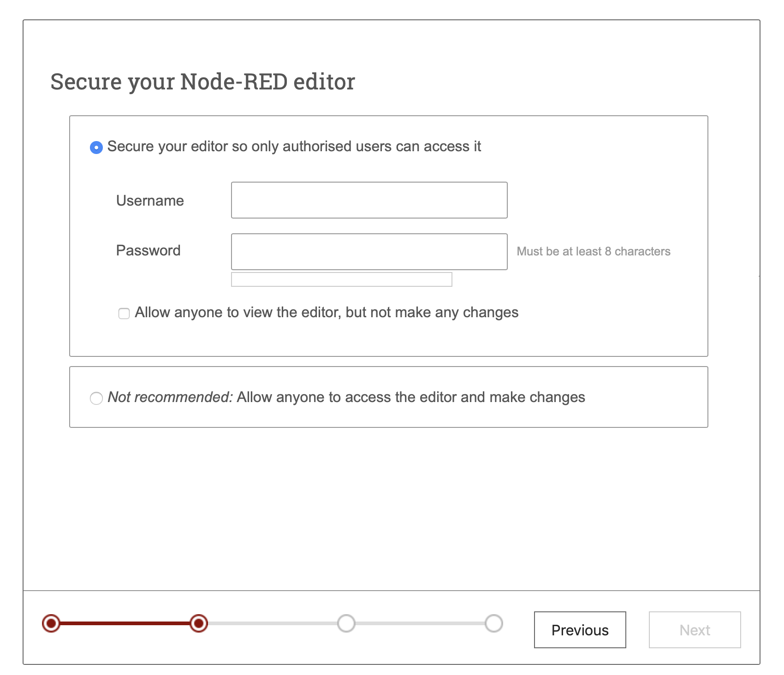Image resolution: width=784 pixels, height=675 pixels.
Task: Click the 'Must be at least 8 characters' hint
Action: pos(593,251)
